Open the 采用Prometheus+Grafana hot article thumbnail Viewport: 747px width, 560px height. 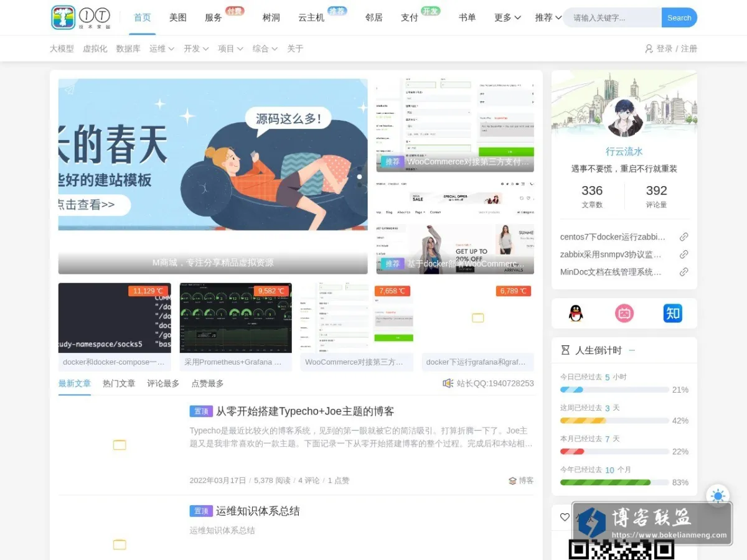[x=236, y=318]
